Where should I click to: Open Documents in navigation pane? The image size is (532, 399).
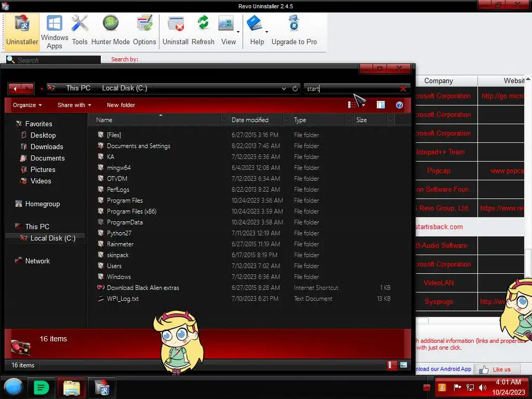point(47,158)
